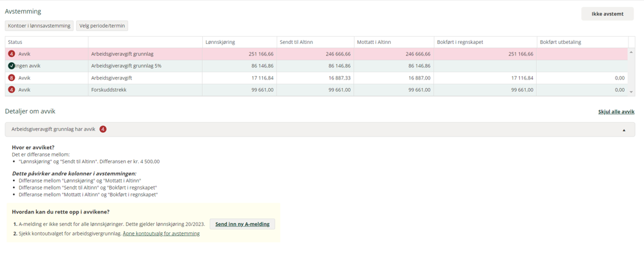
Task: Click Mottatt i Altinn value 86 146,86
Action: click(x=419, y=66)
